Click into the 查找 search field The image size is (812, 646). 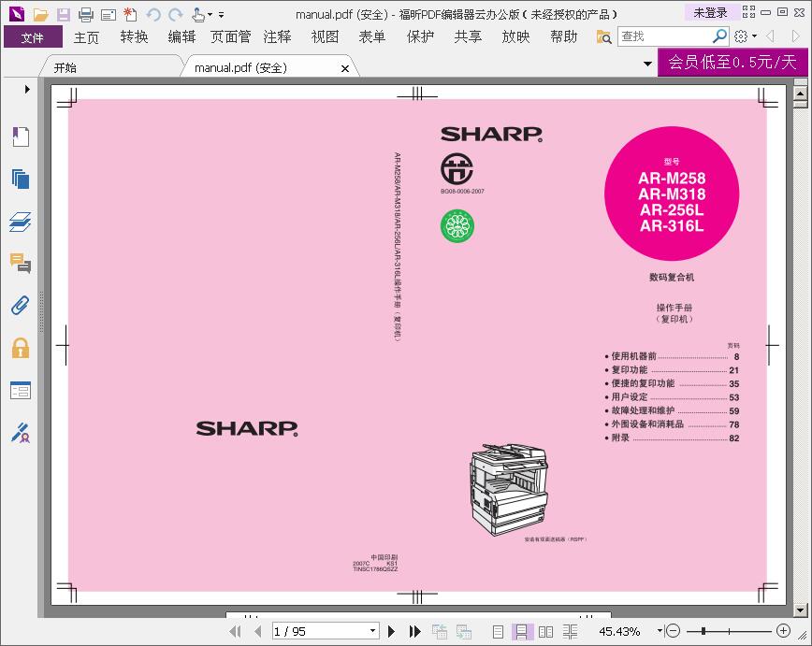tap(664, 36)
